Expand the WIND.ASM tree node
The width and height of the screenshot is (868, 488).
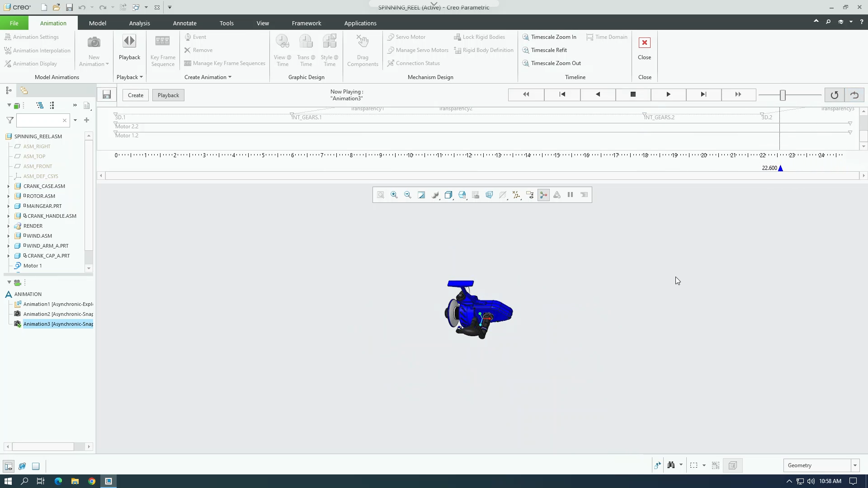click(8, 236)
